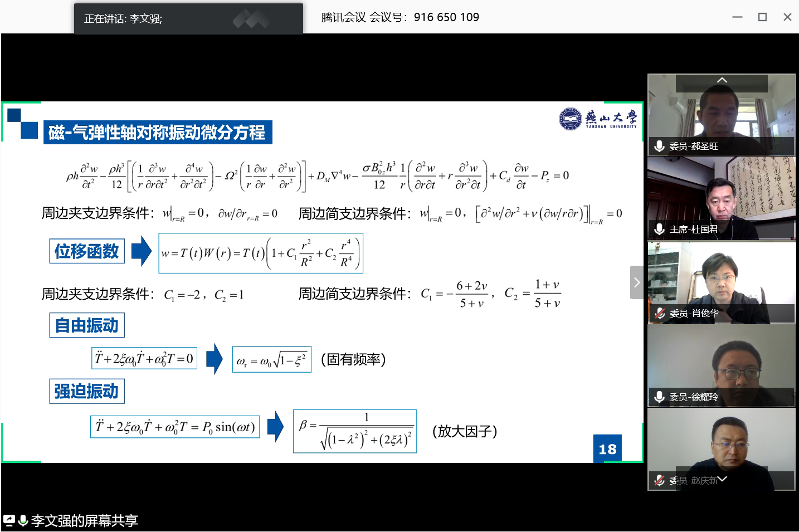This screenshot has width=799, height=532.
Task: Collapse the participant video sidebar arrow
Action: point(637,282)
